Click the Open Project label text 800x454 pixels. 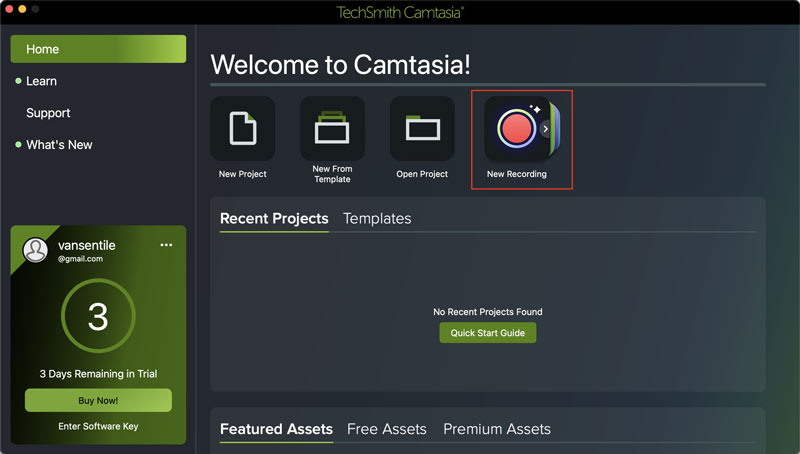(422, 174)
